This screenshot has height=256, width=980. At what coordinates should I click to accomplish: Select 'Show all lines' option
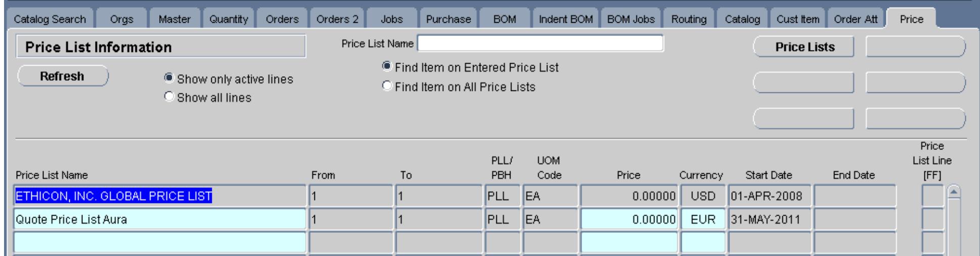pos(169,97)
